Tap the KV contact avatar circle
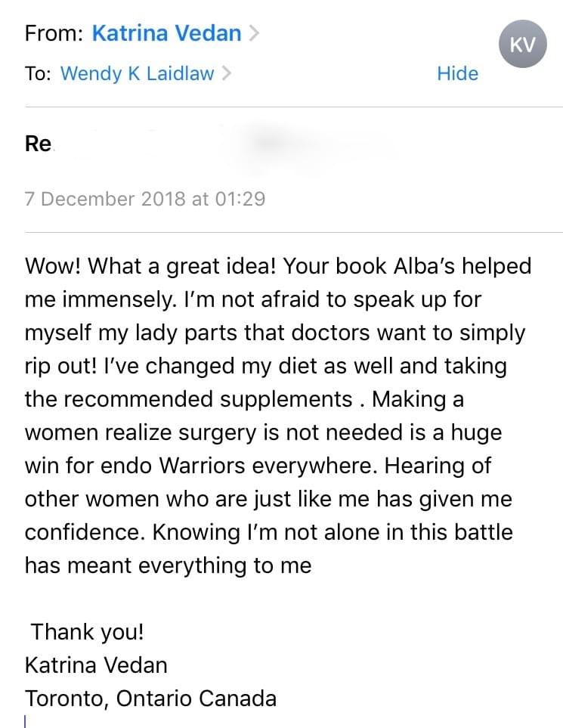The height and width of the screenshot is (728, 563). click(522, 44)
